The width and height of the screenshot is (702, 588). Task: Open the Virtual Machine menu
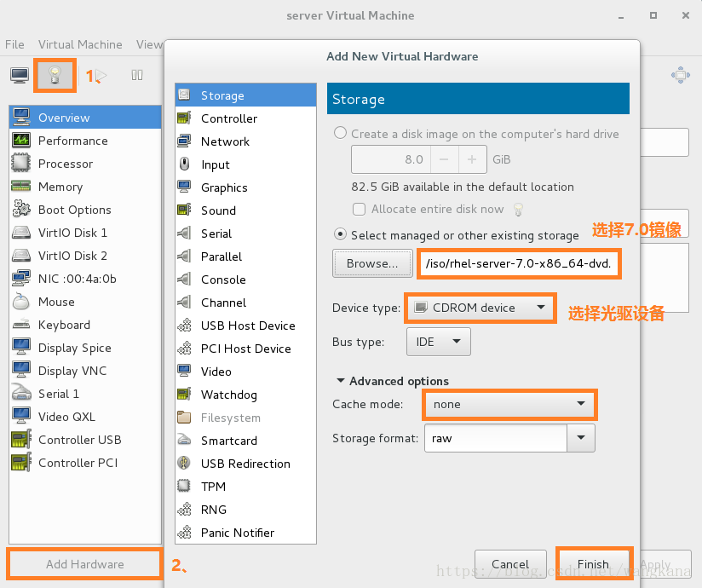click(80, 44)
